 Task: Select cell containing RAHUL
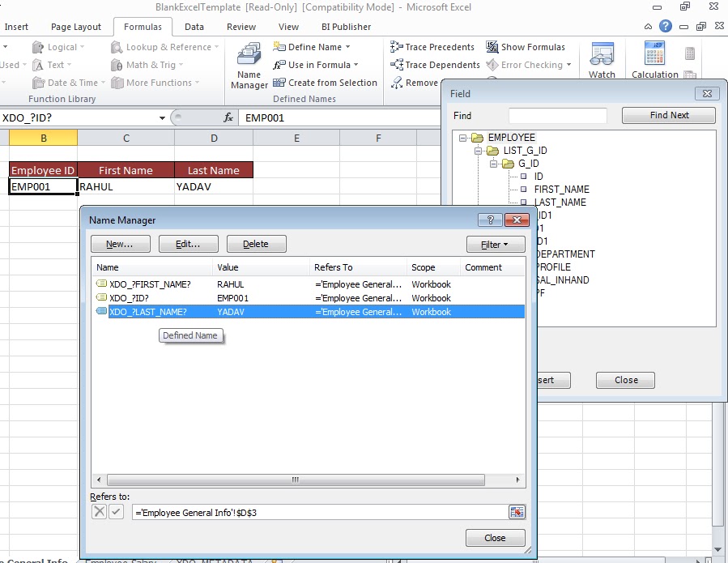coord(126,187)
